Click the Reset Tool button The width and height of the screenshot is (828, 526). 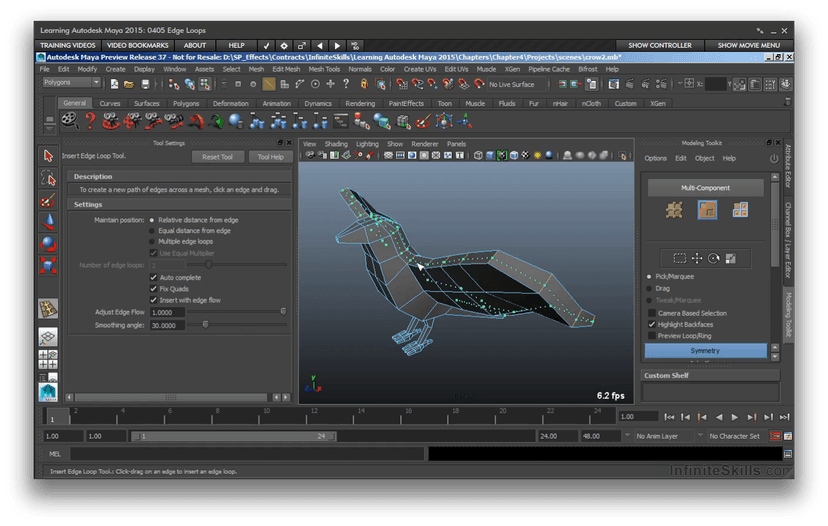217,157
